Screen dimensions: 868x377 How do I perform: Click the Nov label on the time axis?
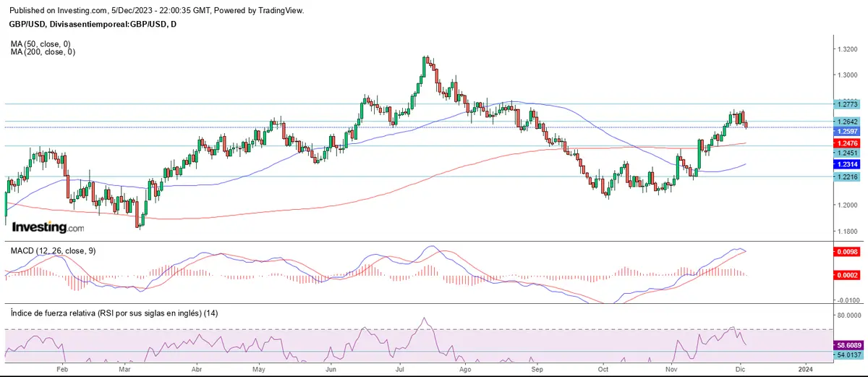click(x=673, y=368)
